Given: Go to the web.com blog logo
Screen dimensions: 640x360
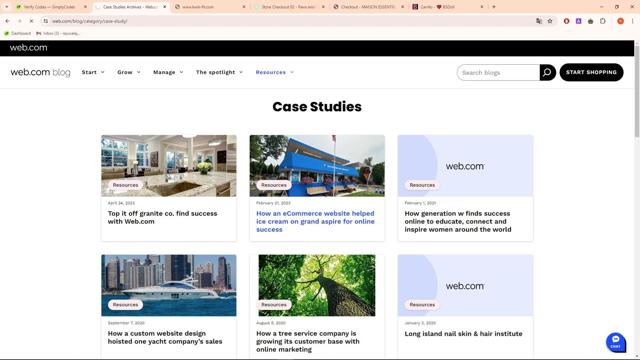Looking at the screenshot, I should point(40,72).
